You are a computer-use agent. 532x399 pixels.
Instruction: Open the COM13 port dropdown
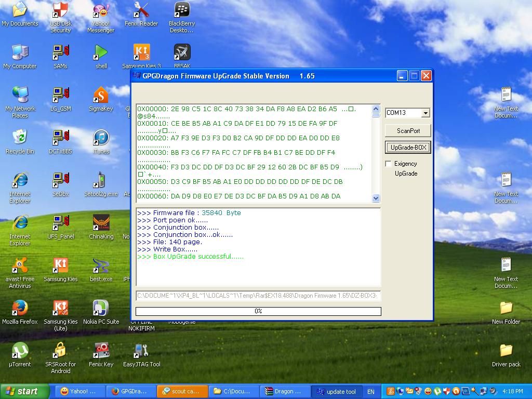(x=425, y=113)
